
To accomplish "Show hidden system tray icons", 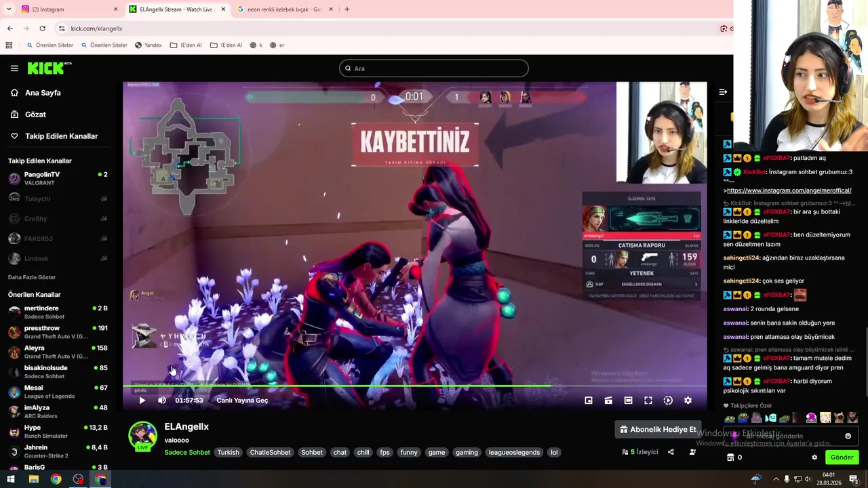I will click(x=776, y=479).
